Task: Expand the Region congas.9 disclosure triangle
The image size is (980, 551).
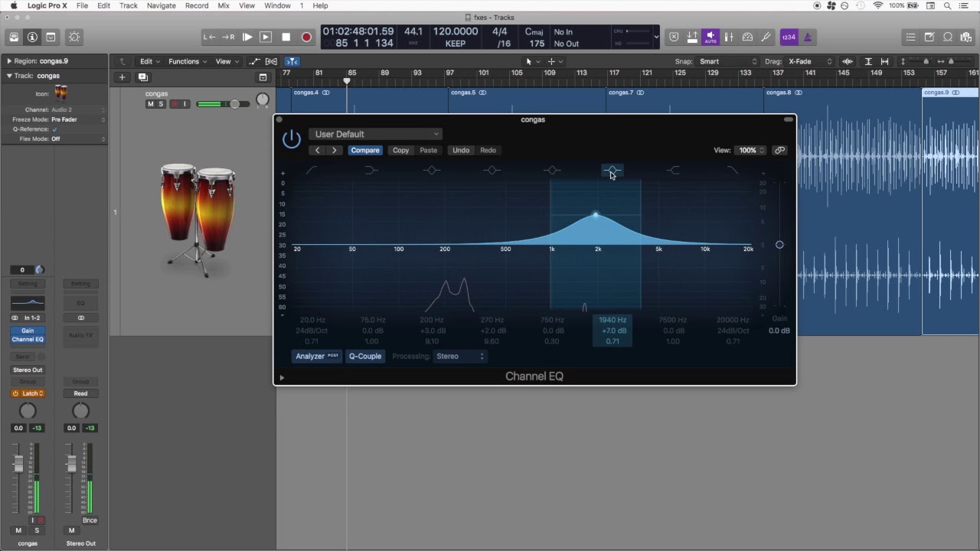Action: [x=9, y=60]
